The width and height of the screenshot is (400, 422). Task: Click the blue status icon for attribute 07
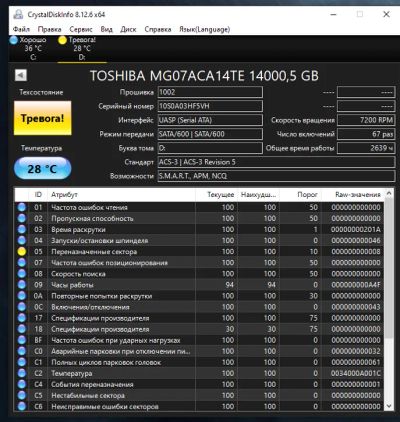tap(22, 263)
